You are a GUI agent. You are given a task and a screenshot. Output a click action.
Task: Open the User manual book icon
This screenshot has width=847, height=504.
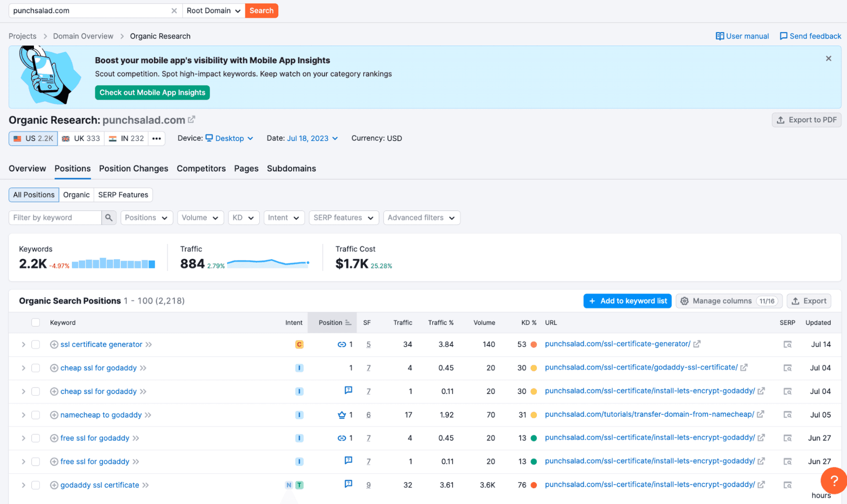click(720, 36)
